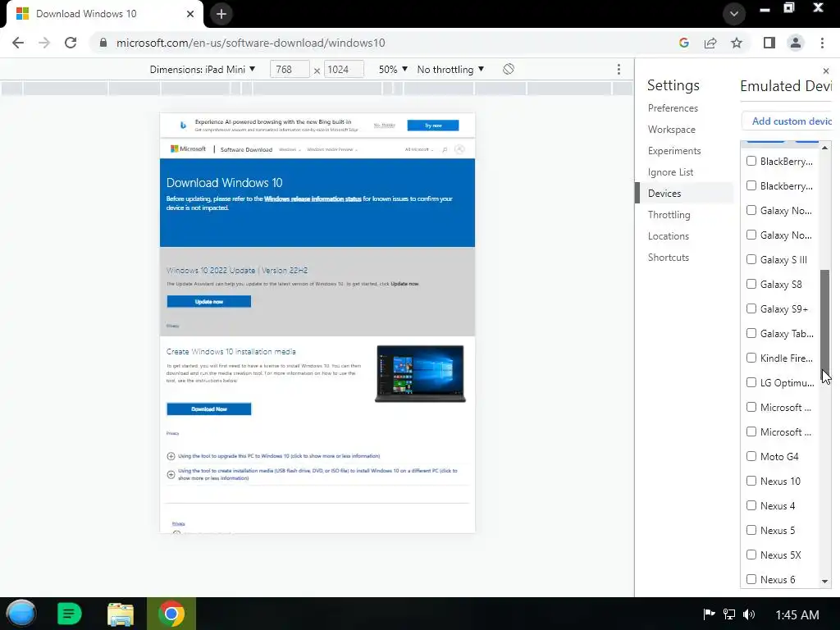The height and width of the screenshot is (630, 840).
Task: Click the search icon in the emulated page header
Action: [445, 149]
